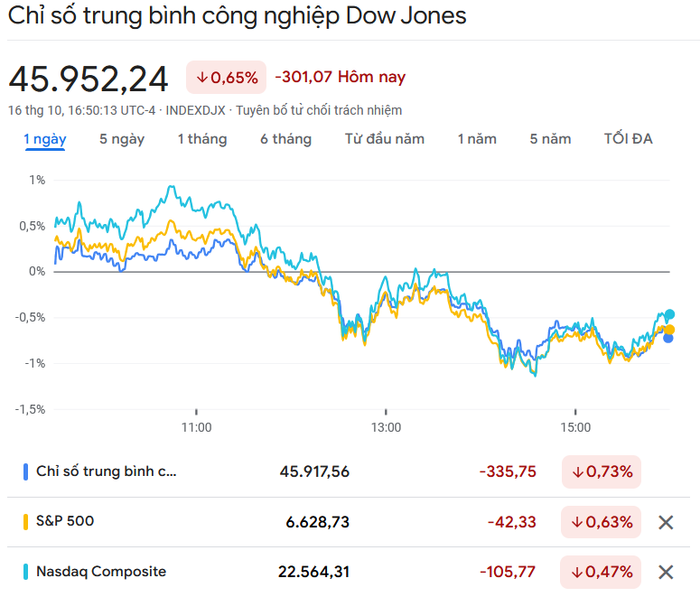Click the 0,47% down-arrow badge for Nasdaq
The height and width of the screenshot is (597, 700).
click(x=602, y=572)
